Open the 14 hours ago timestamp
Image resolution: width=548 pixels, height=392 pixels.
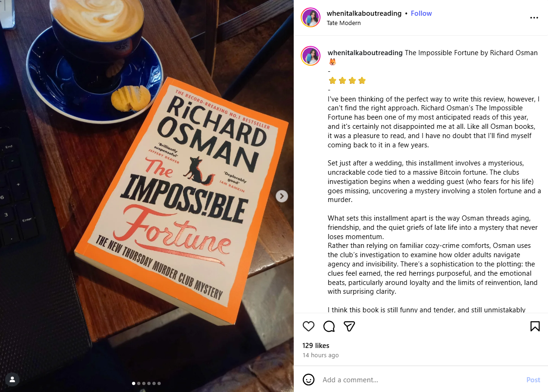tap(321, 355)
